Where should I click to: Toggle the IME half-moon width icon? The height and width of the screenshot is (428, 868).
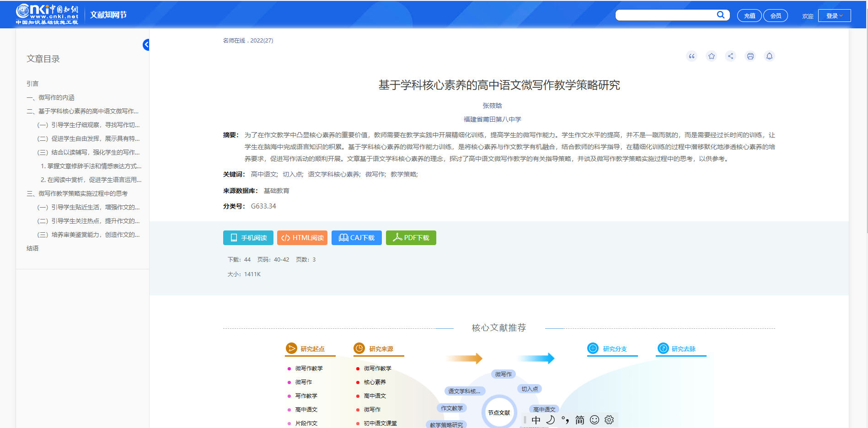[x=551, y=420]
